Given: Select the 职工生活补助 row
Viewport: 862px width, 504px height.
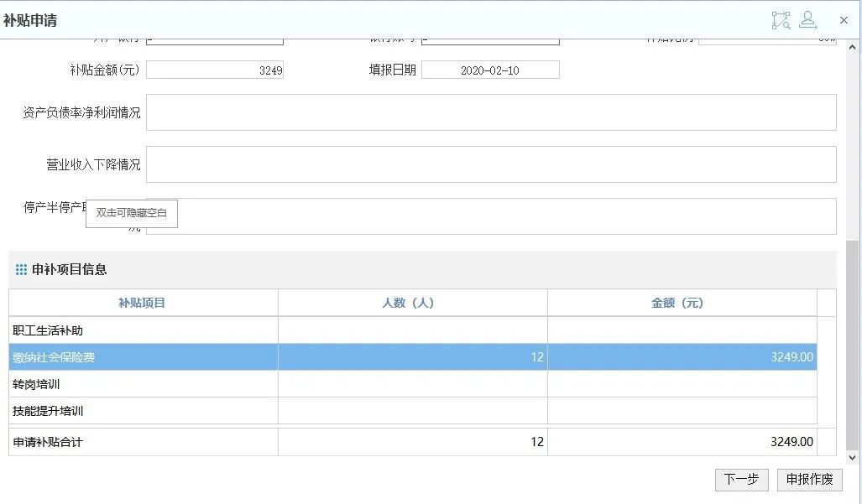Looking at the screenshot, I should coord(143,330).
